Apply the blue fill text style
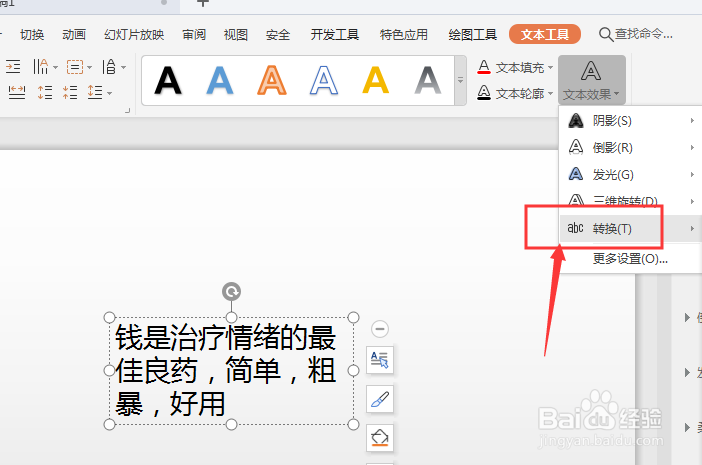 tap(220, 81)
